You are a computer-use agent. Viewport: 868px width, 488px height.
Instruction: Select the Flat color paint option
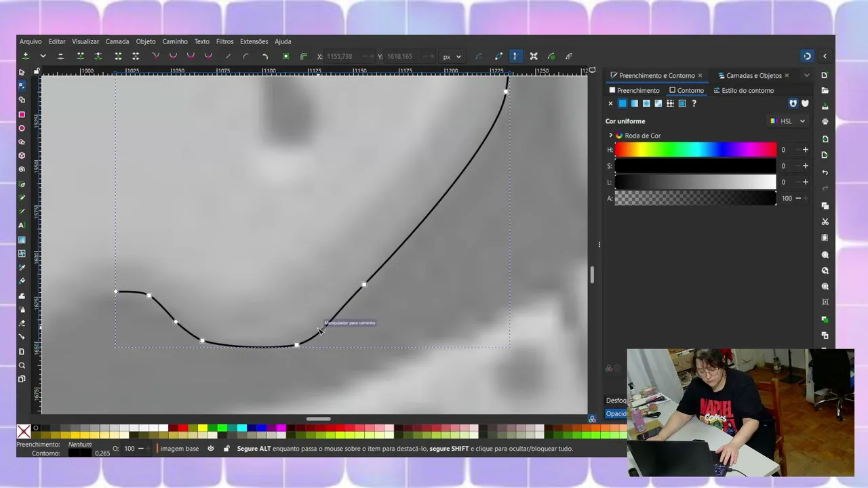coord(622,104)
